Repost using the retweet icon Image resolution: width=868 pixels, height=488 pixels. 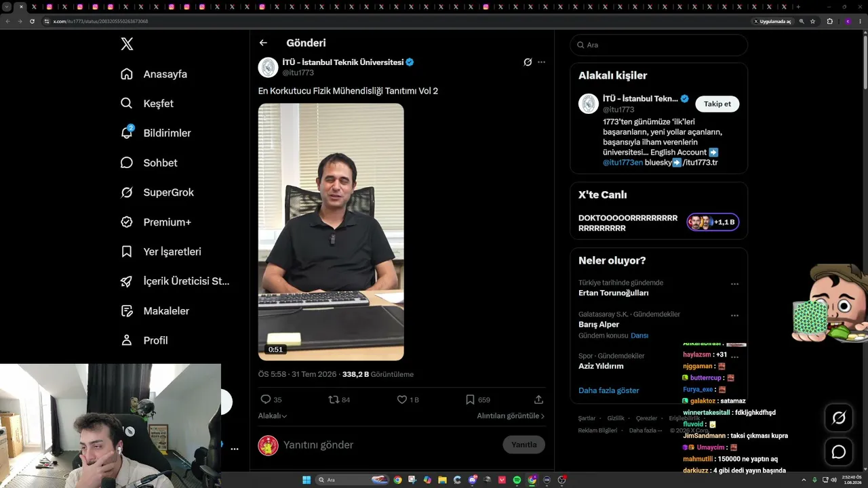(x=334, y=400)
